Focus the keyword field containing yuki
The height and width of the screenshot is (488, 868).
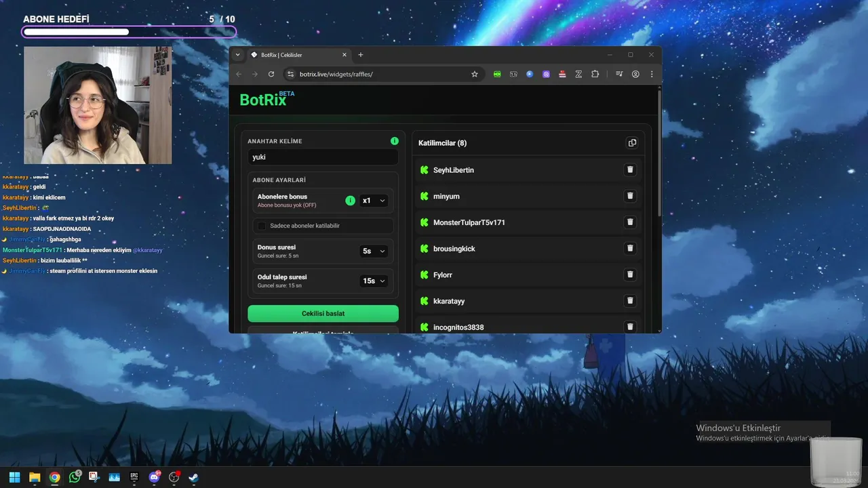[x=323, y=157]
